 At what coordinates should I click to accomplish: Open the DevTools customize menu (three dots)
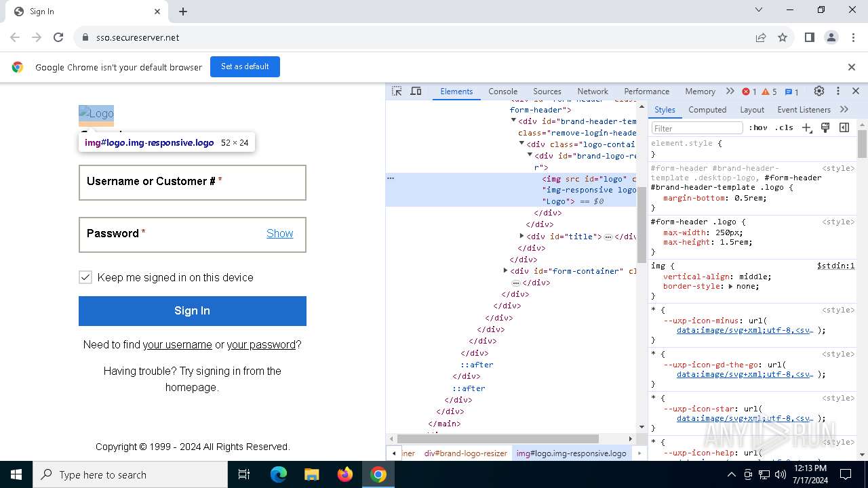point(838,91)
